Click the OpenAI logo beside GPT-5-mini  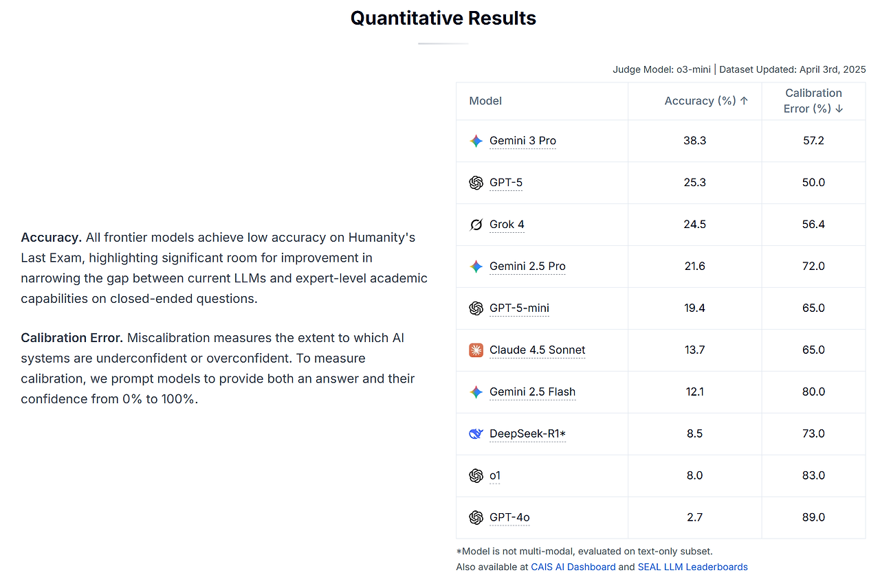476,308
